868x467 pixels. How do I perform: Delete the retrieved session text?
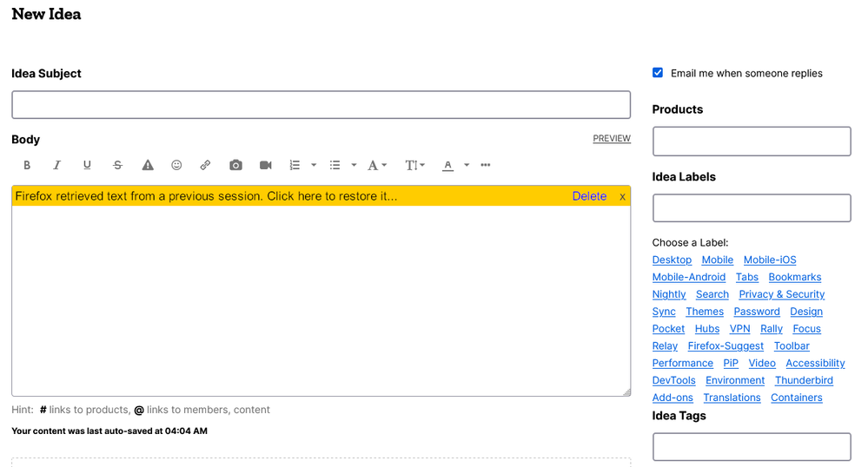pyautogui.click(x=589, y=196)
